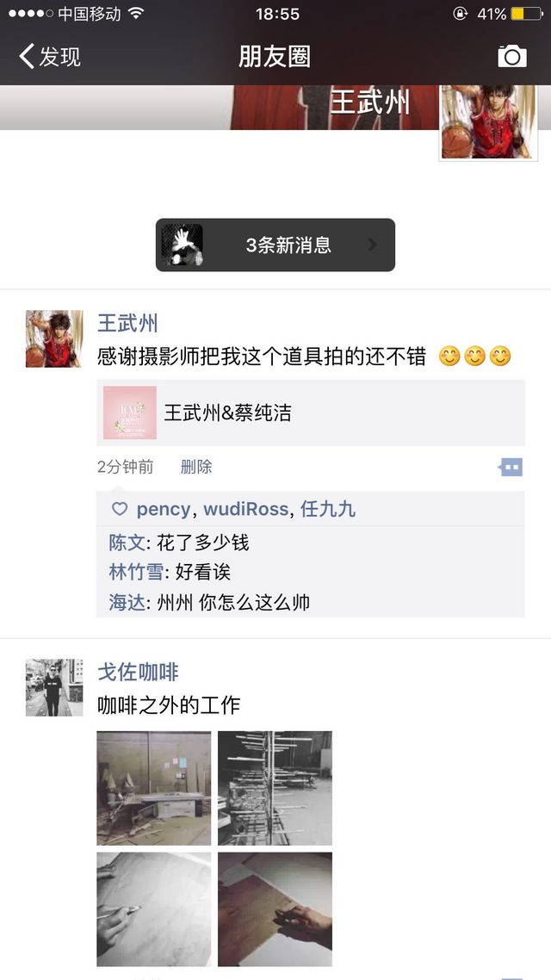Viewport: 551px width, 980px height.
Task: View the workshop table saw photo
Action: point(154,788)
